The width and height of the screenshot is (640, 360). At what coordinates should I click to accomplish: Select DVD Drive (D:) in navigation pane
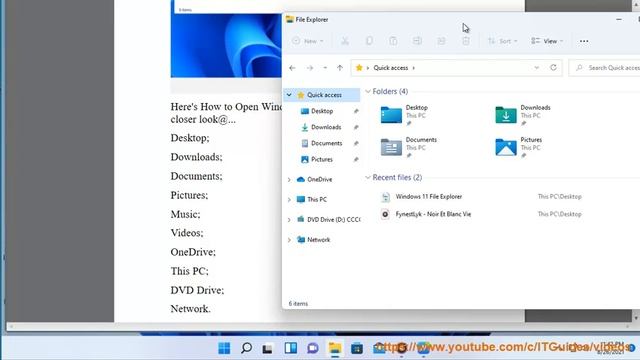pyautogui.click(x=333, y=220)
